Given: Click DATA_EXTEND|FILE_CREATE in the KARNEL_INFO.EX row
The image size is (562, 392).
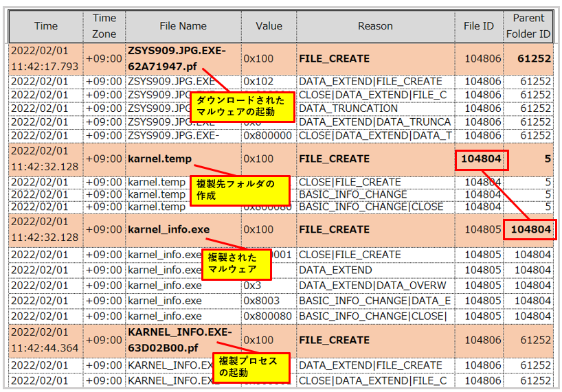Looking at the screenshot, I should click(x=370, y=365).
